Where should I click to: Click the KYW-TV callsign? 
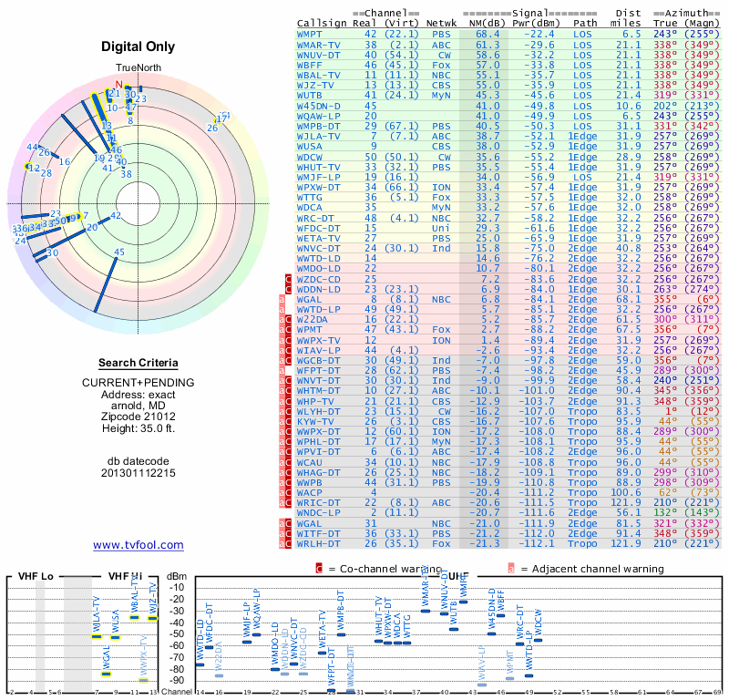315,422
